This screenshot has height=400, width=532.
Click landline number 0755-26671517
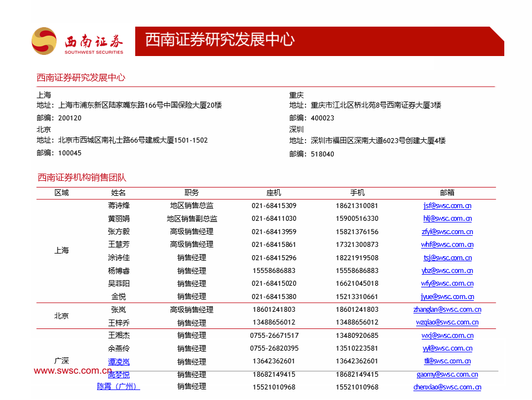[274, 336]
